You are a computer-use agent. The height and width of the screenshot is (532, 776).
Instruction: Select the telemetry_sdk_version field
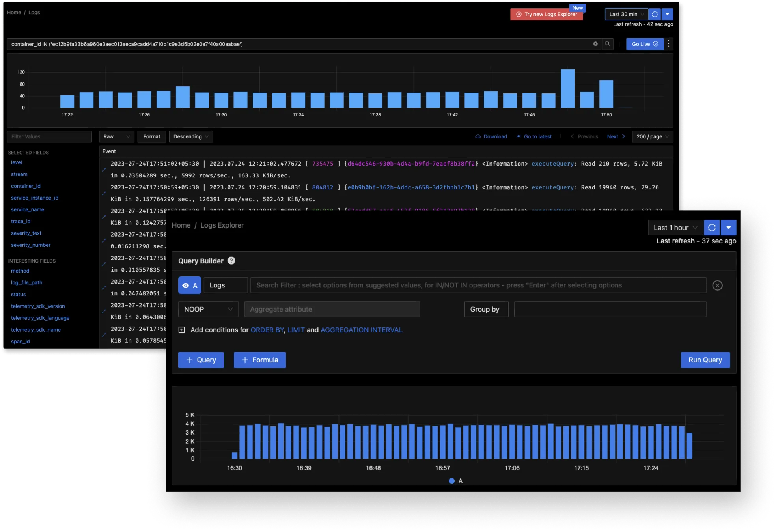[38, 306]
